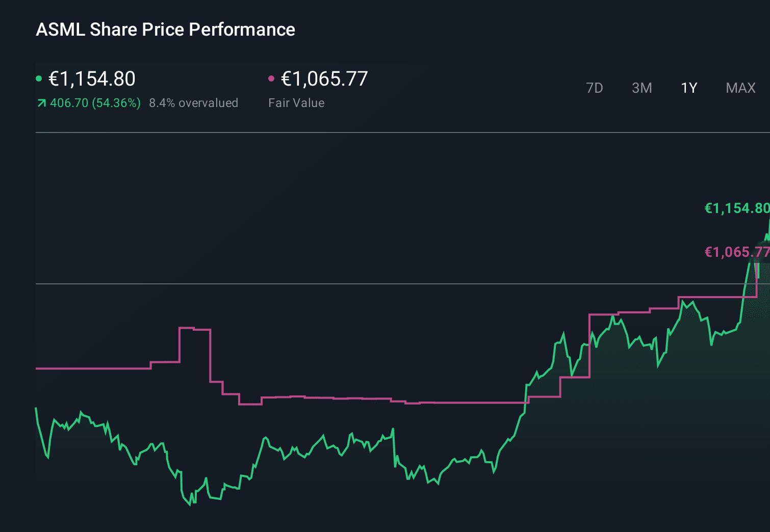Select the 1Y time range tab

point(689,88)
